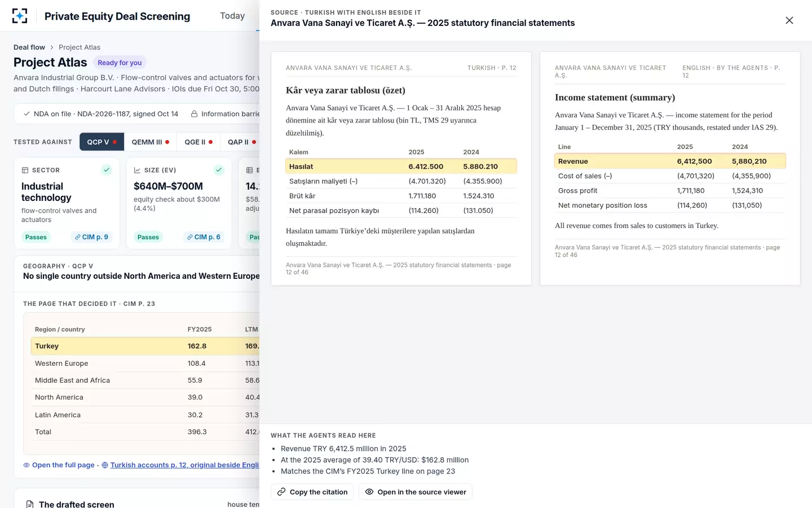Click the Ready for you badge
The image size is (812, 508).
click(x=120, y=63)
